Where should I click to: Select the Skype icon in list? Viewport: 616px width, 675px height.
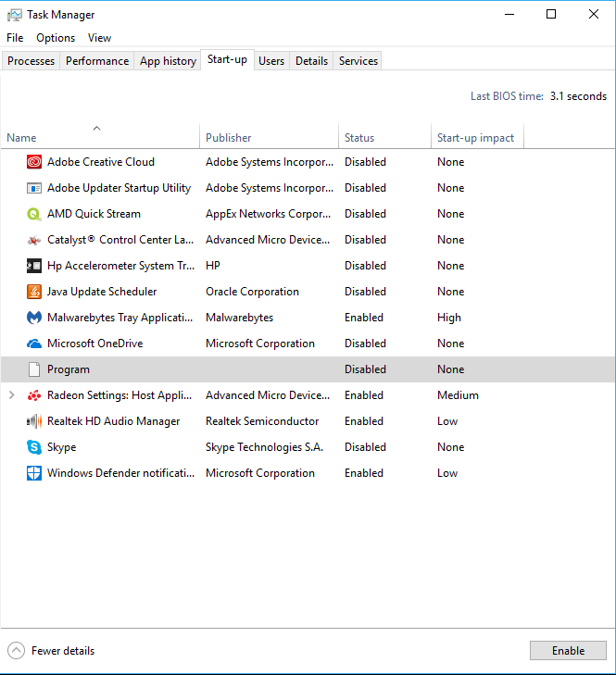click(34, 447)
